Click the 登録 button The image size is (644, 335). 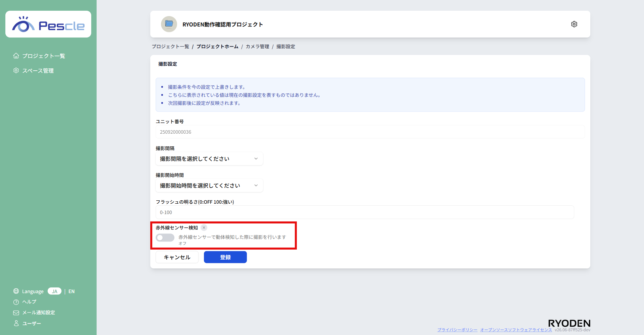[x=225, y=257]
